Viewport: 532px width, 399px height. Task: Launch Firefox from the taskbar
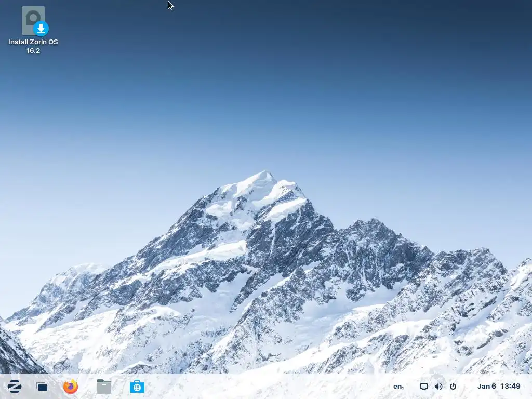pos(71,387)
